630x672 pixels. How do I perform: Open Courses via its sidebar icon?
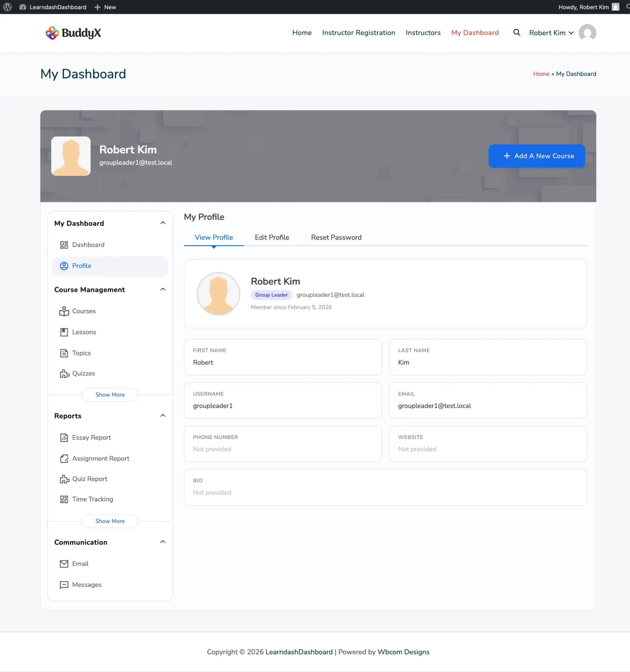[x=64, y=311]
